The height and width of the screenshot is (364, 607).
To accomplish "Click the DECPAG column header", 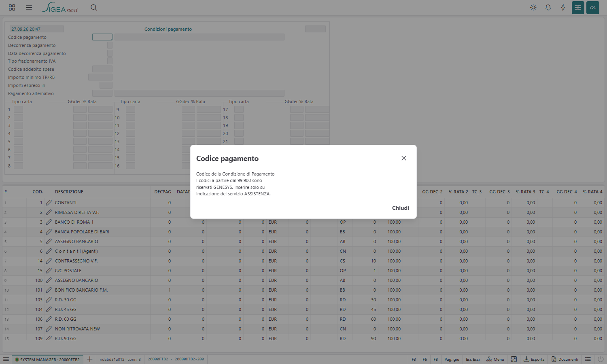I will pos(163,192).
